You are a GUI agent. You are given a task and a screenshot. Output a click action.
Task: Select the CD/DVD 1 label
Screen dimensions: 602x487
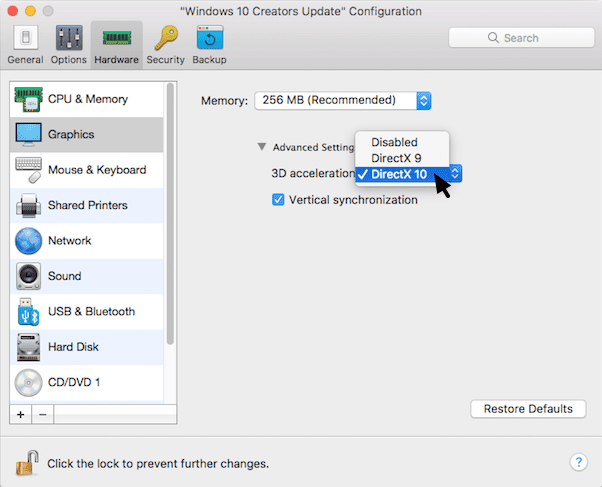click(x=74, y=383)
